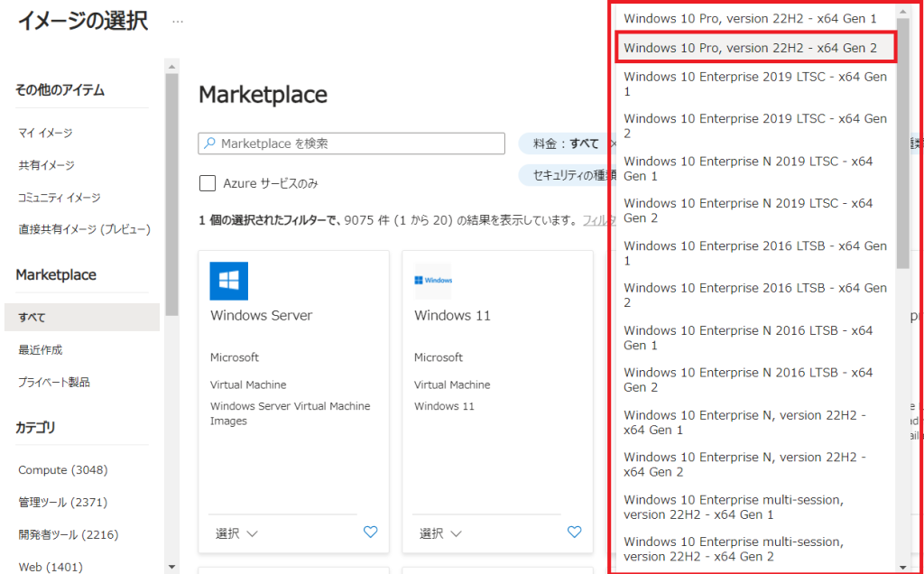
Task: Select 最近作成 under Marketplace
Action: 40,350
